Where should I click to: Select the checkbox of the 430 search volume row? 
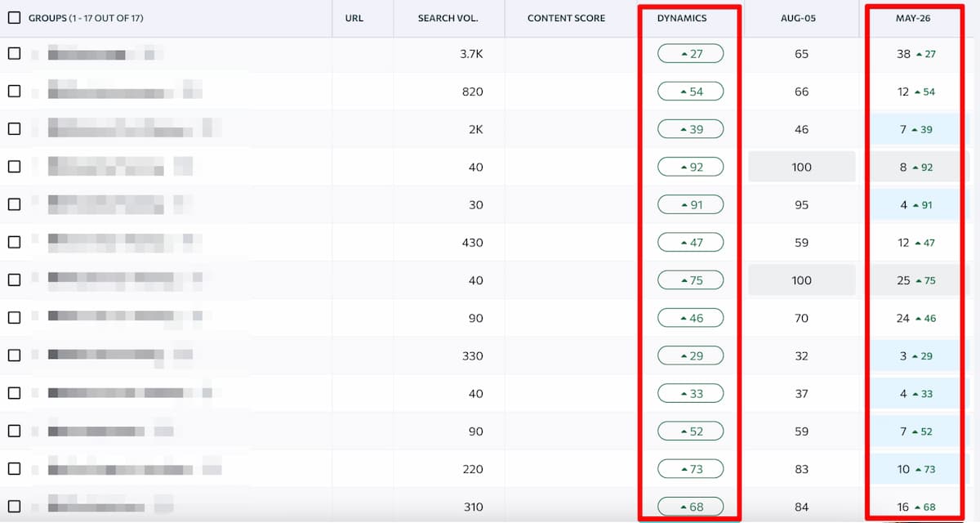(14, 243)
